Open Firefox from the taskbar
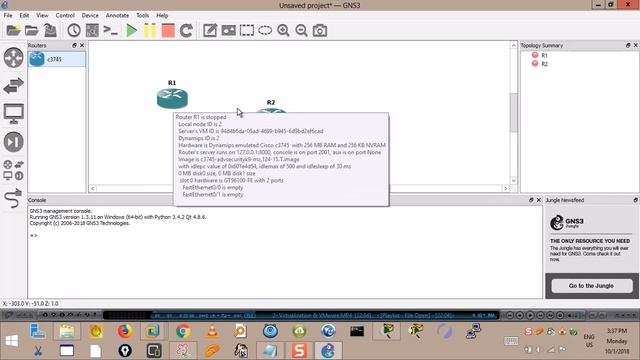The width and height of the screenshot is (640, 360). [x=125, y=331]
